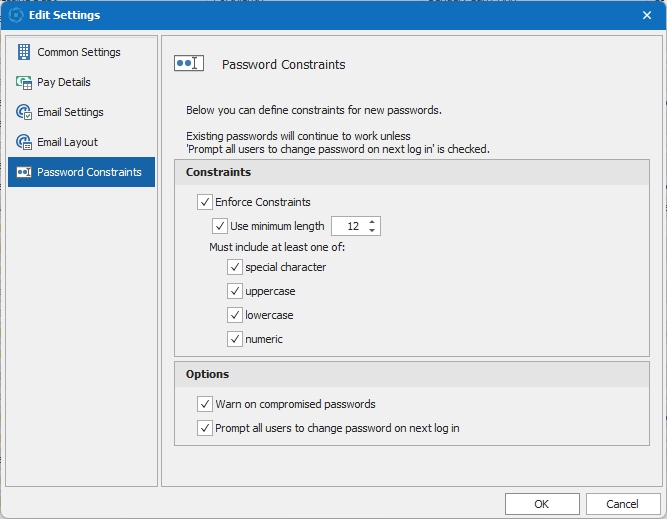
Task: Uncheck the numeric requirement checkbox
Action: pyautogui.click(x=235, y=339)
